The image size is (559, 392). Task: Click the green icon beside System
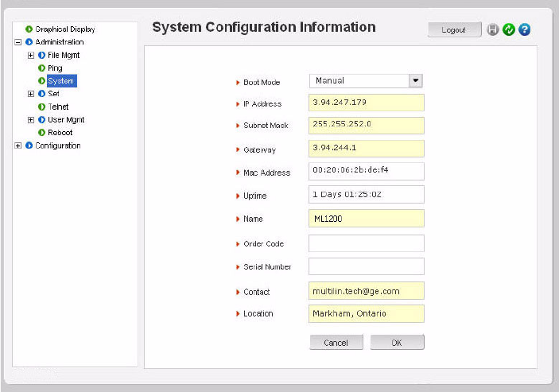[41, 81]
